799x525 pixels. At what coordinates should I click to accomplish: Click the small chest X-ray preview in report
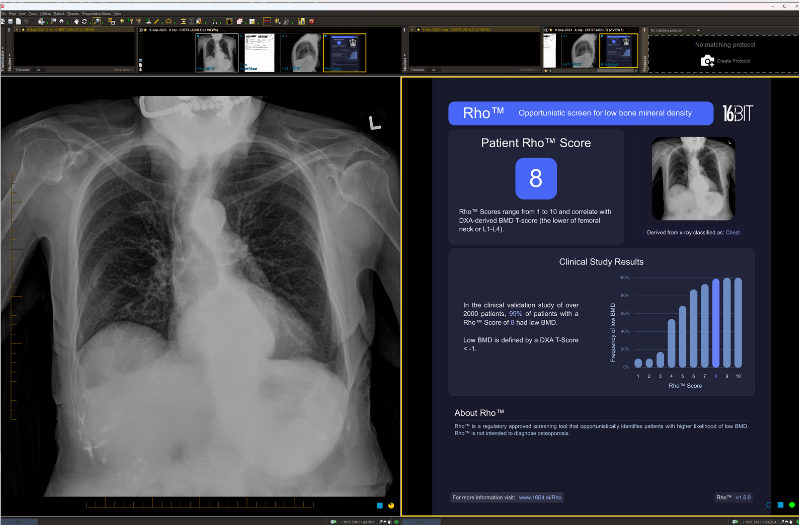click(x=693, y=178)
